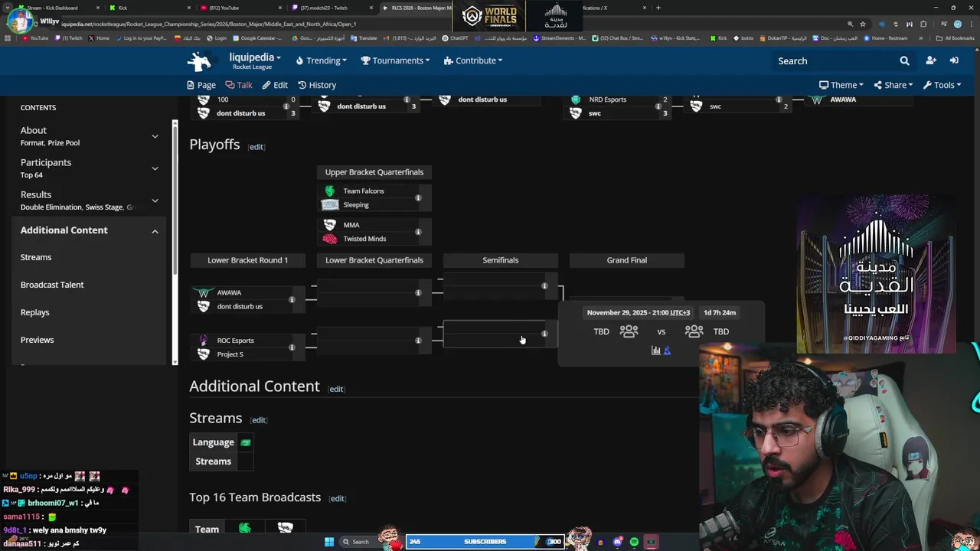Open the liquipedia Rocket League wiki dropdown

pyautogui.click(x=255, y=61)
